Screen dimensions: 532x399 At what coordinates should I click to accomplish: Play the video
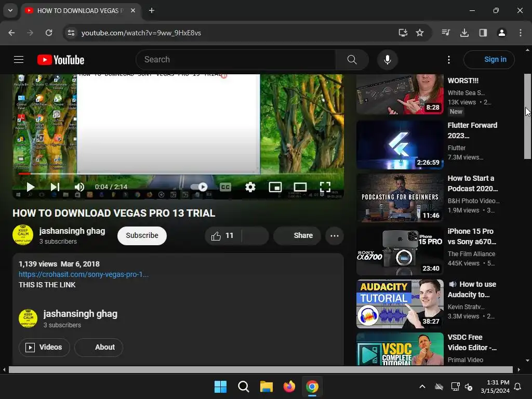pyautogui.click(x=31, y=187)
